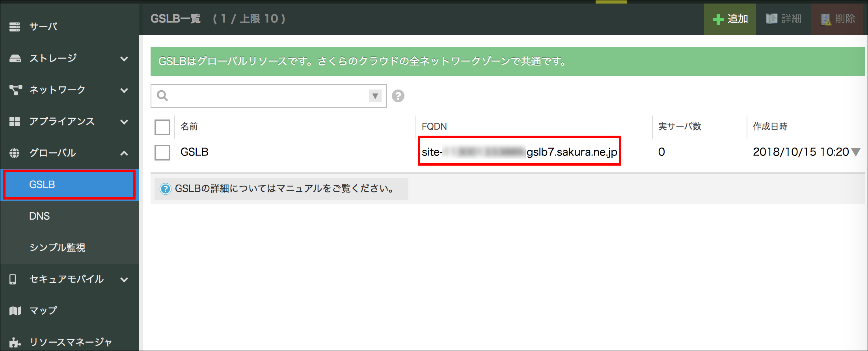Screen dimensions: 868x351
Task: Collapse the グローバル menu chevron
Action: pyautogui.click(x=124, y=153)
